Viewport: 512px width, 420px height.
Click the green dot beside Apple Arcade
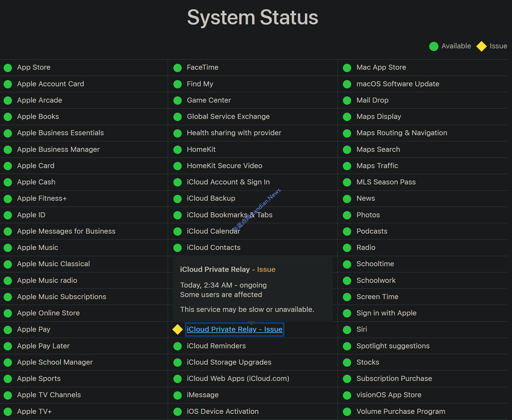click(x=8, y=100)
